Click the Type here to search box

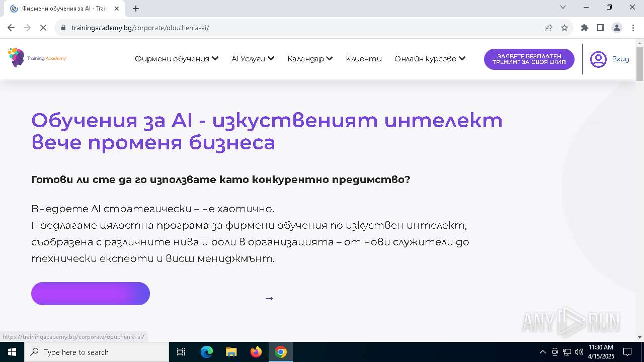tap(97, 352)
